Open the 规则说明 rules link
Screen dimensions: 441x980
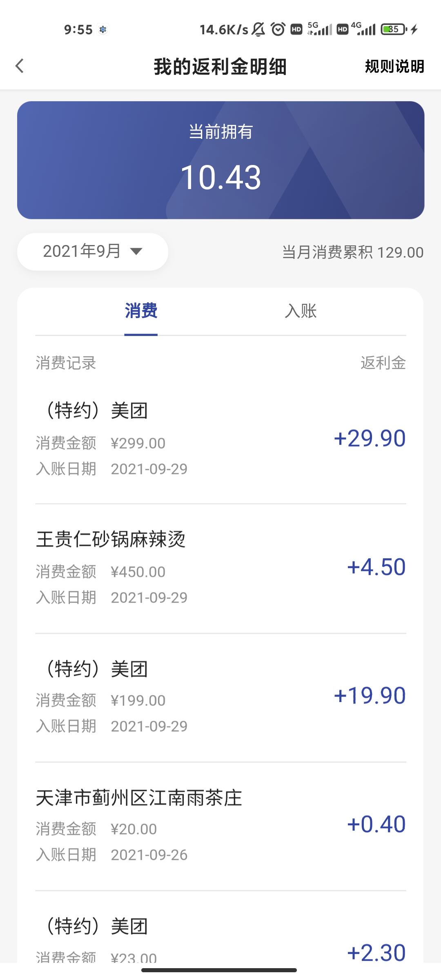[394, 66]
